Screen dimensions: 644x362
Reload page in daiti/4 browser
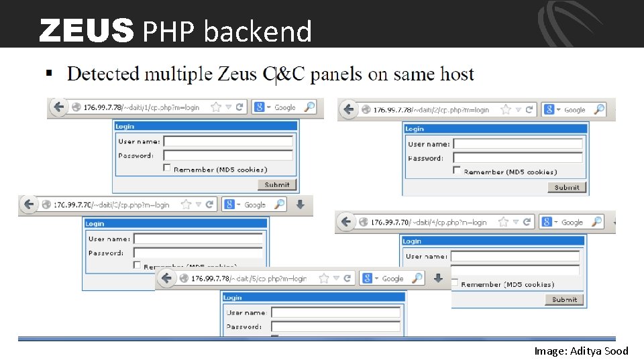[527, 222]
